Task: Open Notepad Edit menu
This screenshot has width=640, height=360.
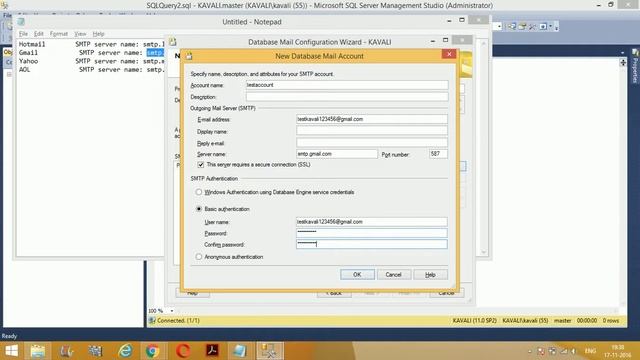Action: (x=39, y=34)
